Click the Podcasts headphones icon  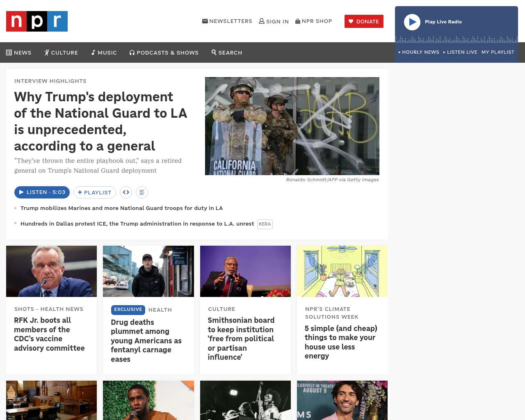tap(132, 52)
